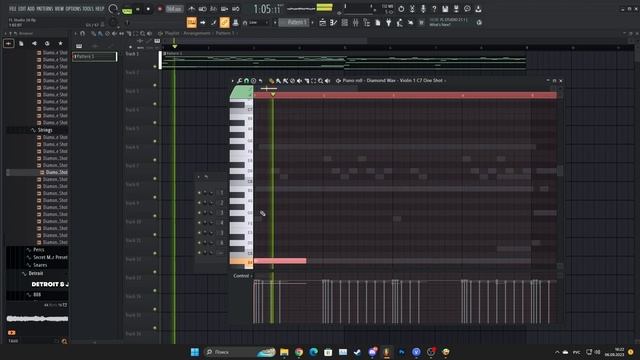Open the TOOLS menu
The height and width of the screenshot is (360, 640).
(x=88, y=9)
